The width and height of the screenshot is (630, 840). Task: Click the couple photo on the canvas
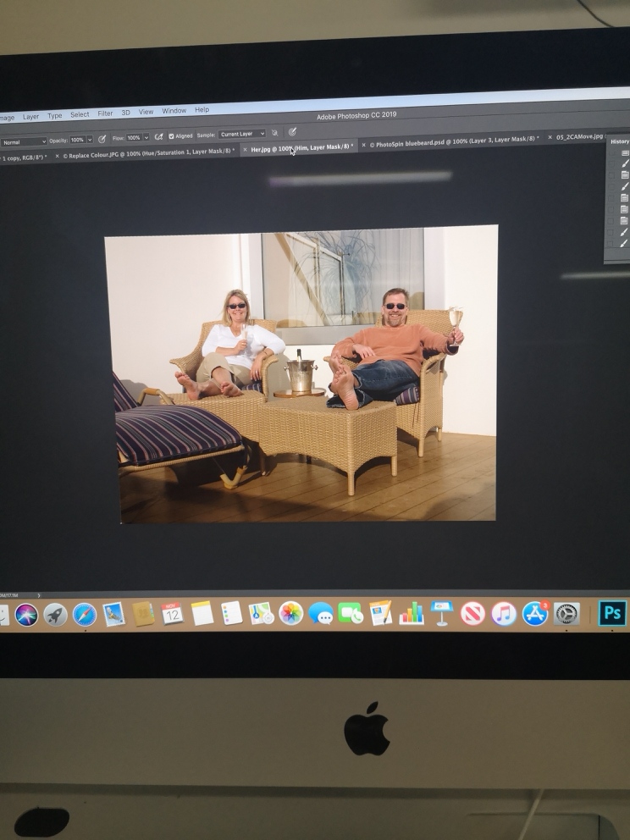(301, 373)
